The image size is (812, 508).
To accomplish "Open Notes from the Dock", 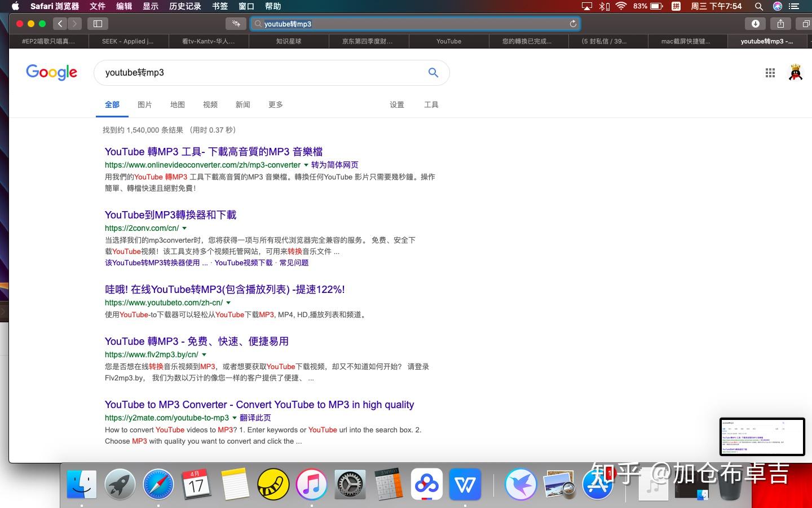I will point(235,484).
